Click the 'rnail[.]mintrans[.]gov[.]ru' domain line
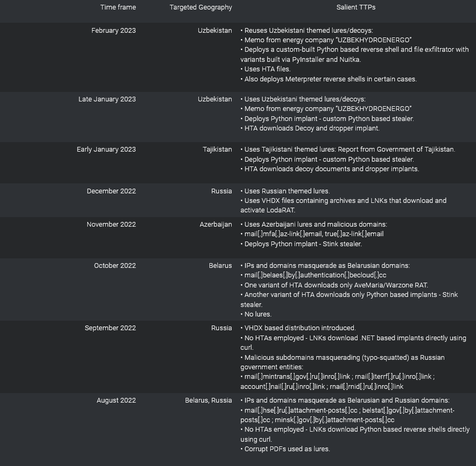The height and width of the screenshot is (466, 476). click(x=337, y=381)
